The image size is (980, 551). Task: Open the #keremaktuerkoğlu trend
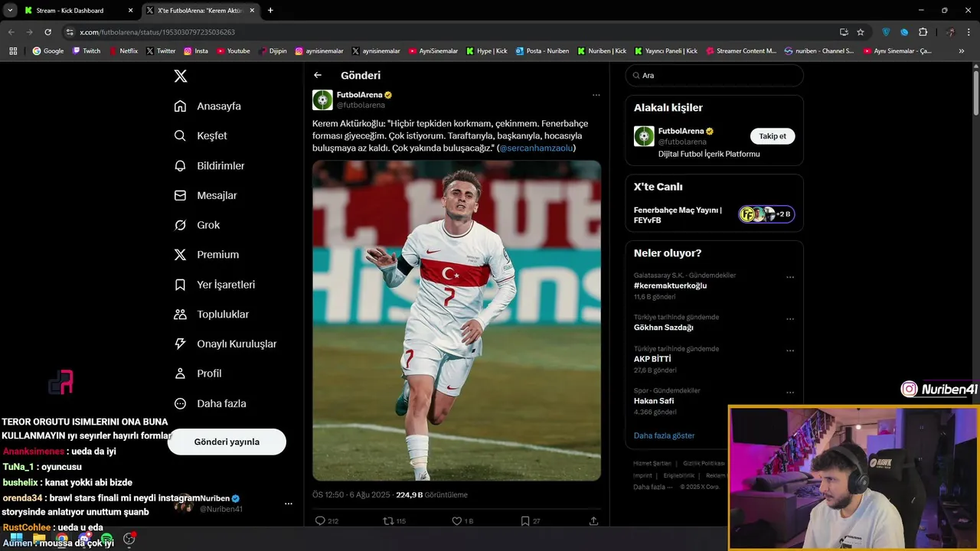670,285
